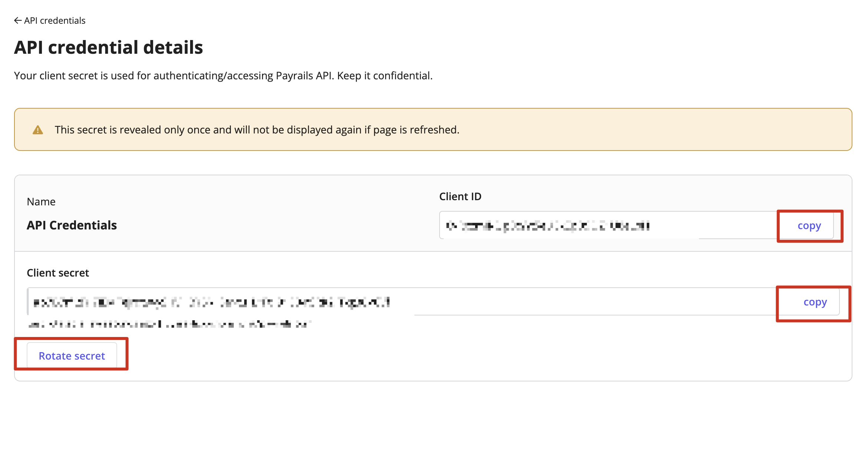Click the back arrow icon
This screenshot has height=453, width=868.
(18, 20)
